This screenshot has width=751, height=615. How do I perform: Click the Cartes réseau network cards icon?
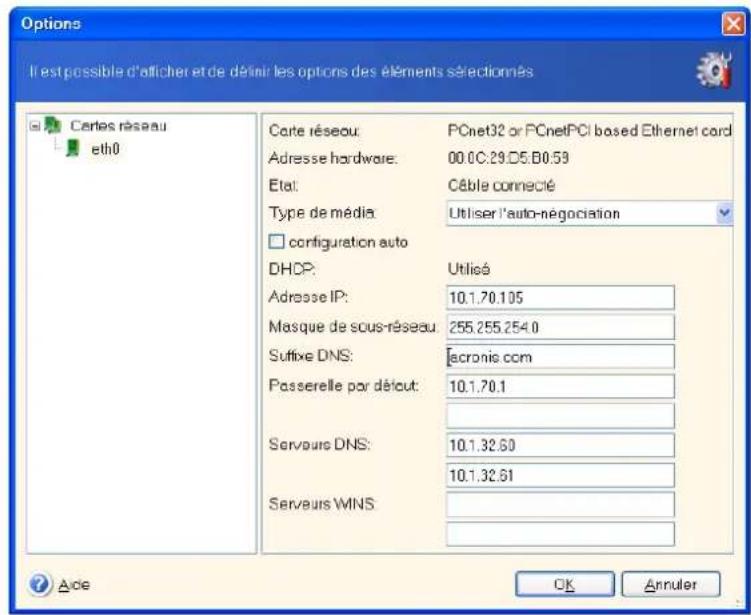pos(53,125)
